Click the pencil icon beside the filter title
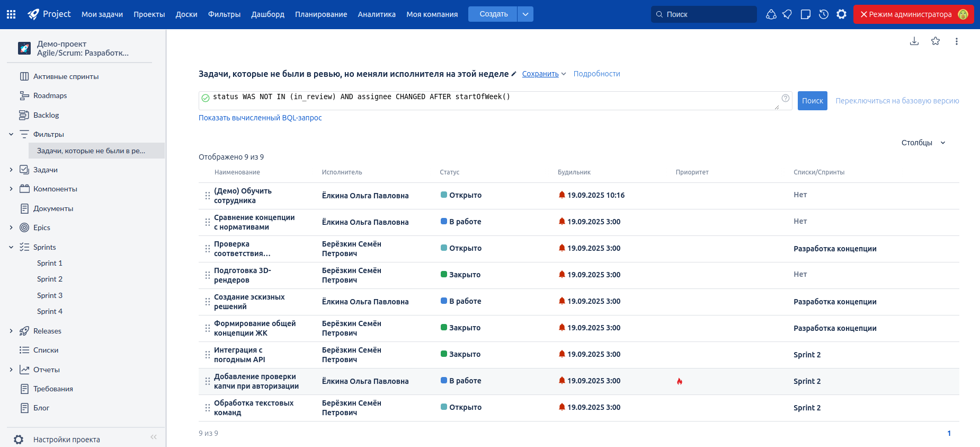The image size is (980, 447). coord(514,74)
